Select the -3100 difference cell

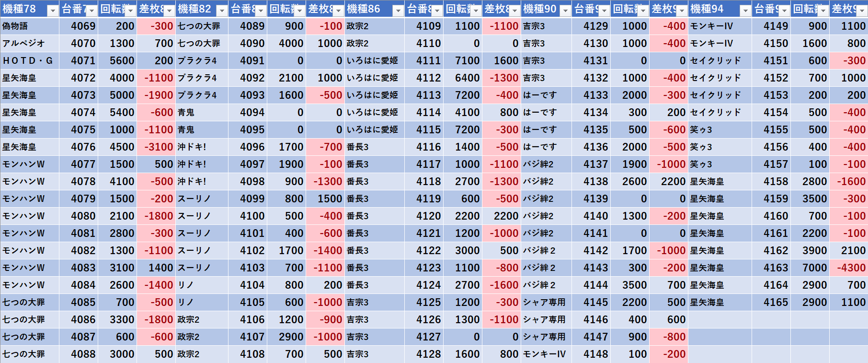tap(156, 147)
